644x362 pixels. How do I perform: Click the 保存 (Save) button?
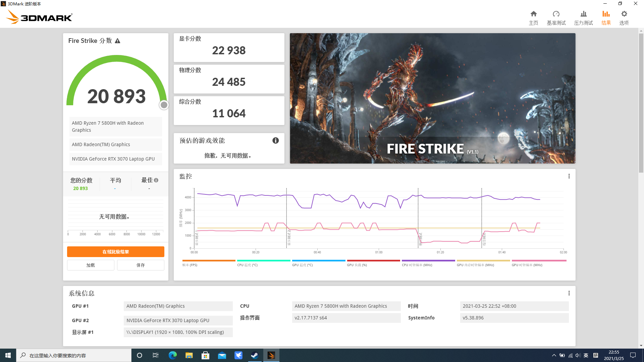(141, 265)
